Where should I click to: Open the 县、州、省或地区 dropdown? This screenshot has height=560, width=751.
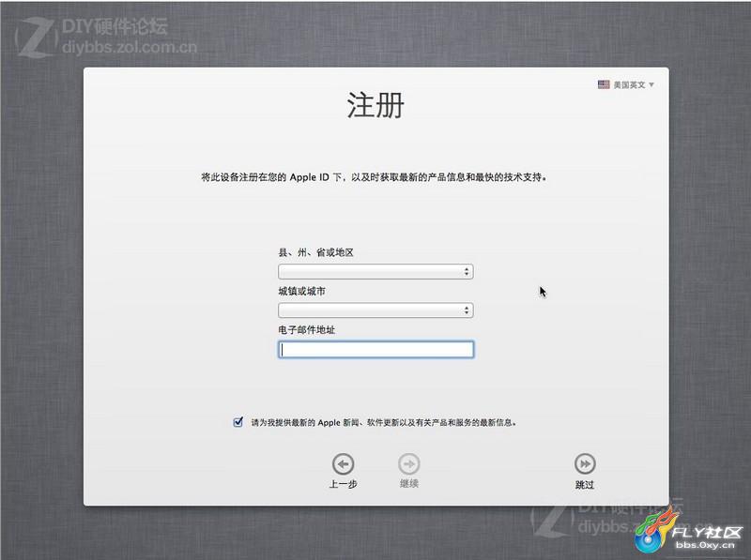pos(376,272)
